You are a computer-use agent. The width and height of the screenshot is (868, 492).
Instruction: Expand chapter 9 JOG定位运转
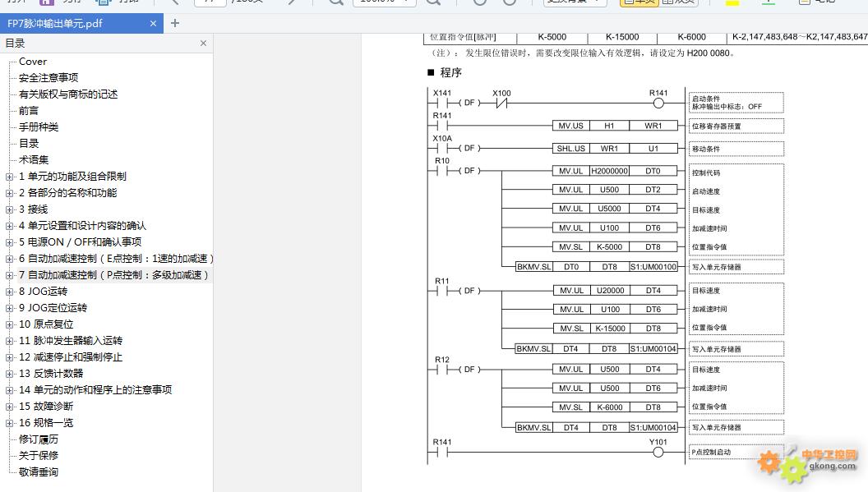click(9, 308)
